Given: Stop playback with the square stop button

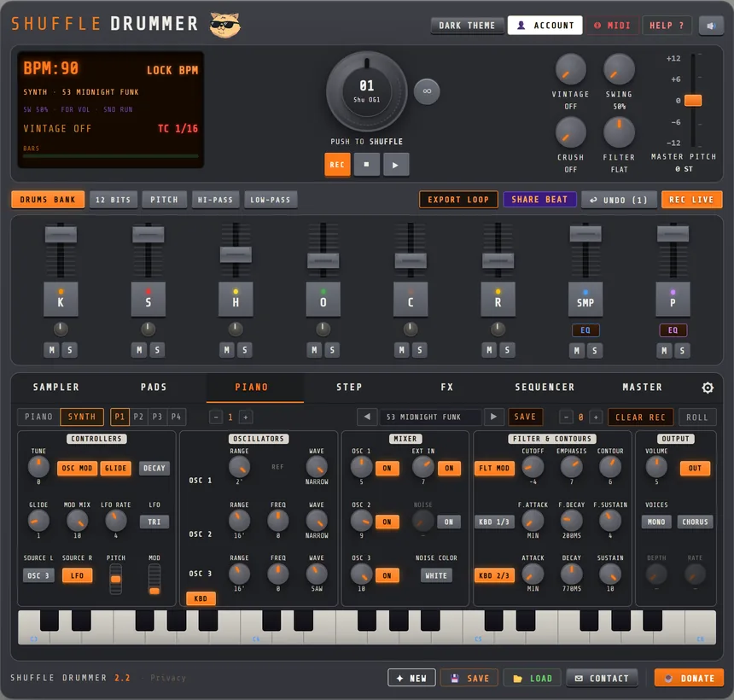Looking at the screenshot, I should pos(366,165).
